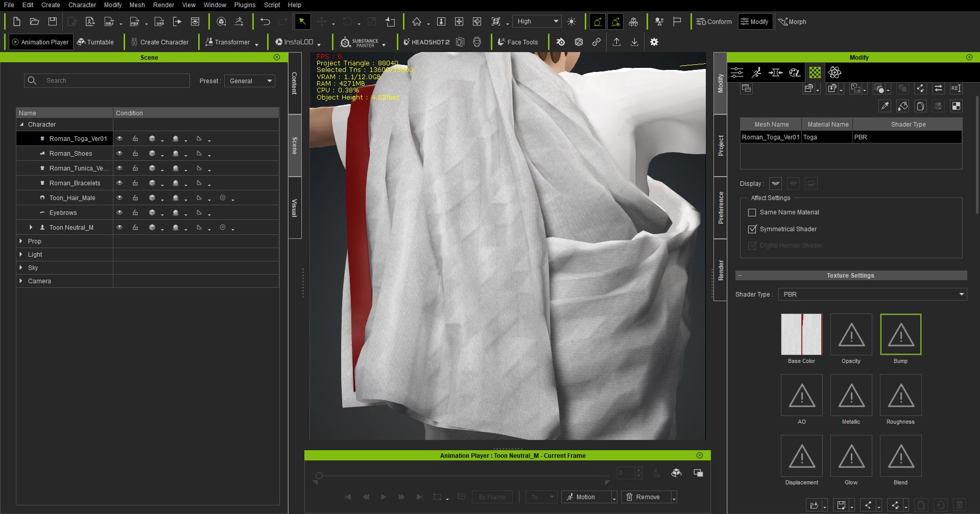
Task: Click the link chain icon in toolbar
Action: (x=596, y=42)
